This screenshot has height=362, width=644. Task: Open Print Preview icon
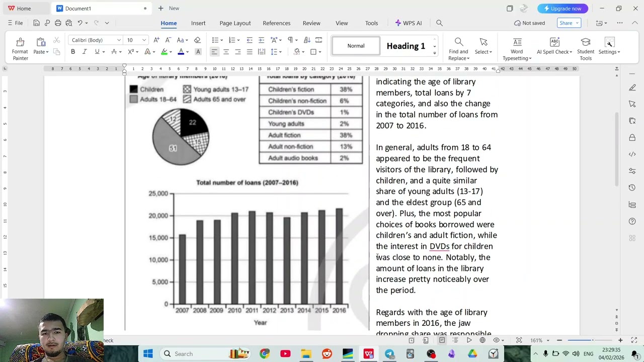point(69,23)
